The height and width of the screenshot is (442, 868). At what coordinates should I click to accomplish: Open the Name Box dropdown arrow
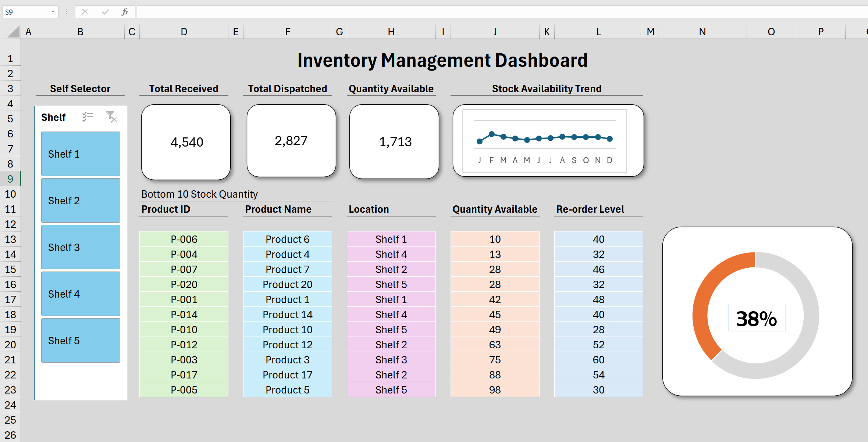(x=53, y=12)
